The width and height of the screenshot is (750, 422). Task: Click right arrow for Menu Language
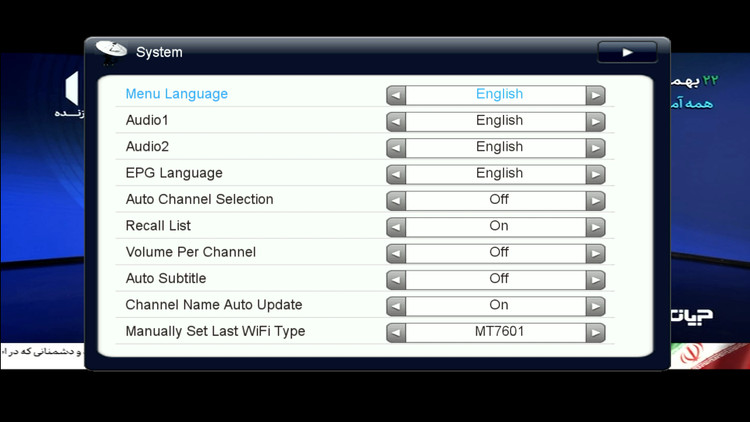(x=595, y=95)
